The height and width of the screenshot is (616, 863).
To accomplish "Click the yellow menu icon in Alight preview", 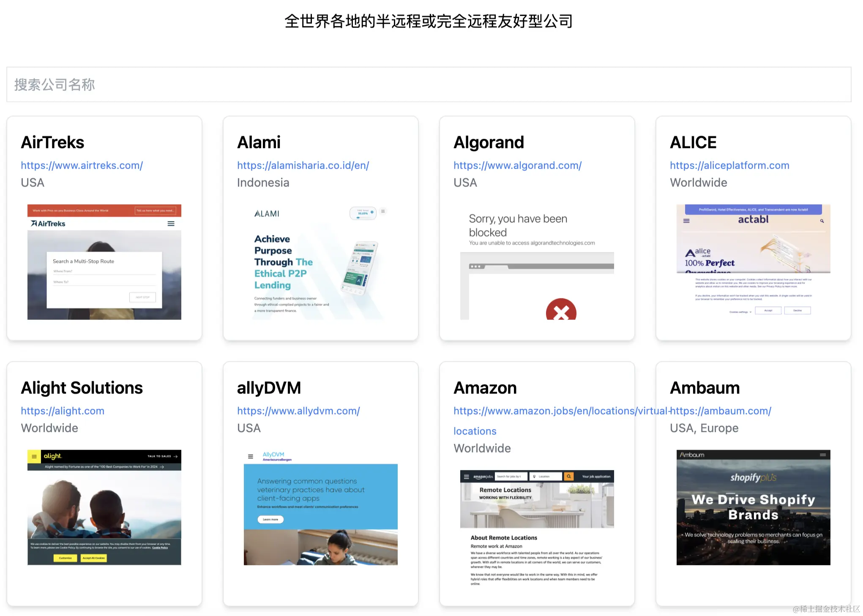I will [x=34, y=456].
